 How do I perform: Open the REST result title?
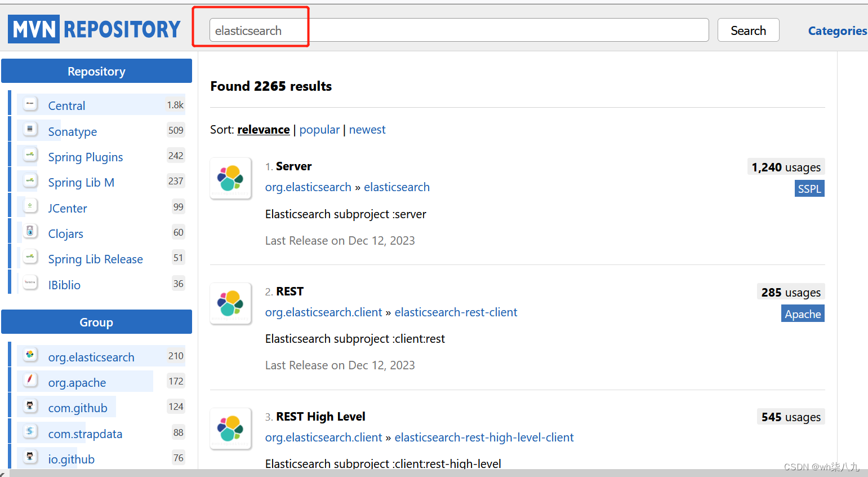[x=290, y=291]
